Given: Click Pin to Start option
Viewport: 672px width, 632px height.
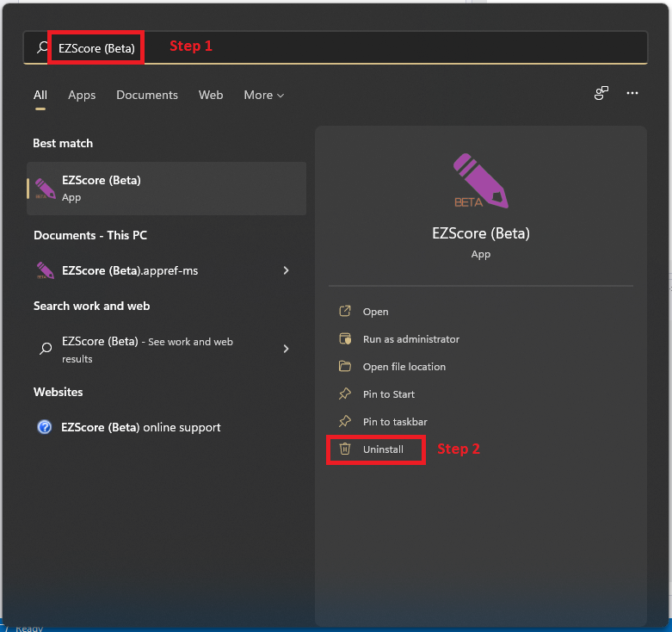Looking at the screenshot, I should pyautogui.click(x=388, y=394).
